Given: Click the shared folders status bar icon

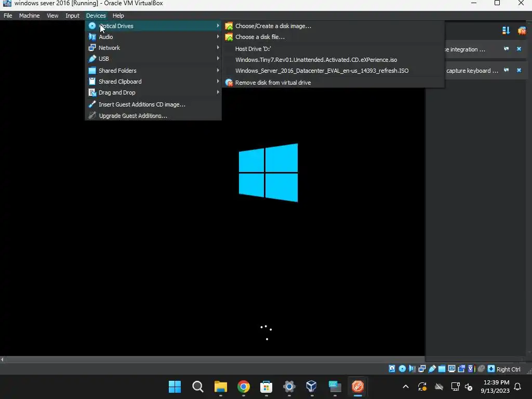Looking at the screenshot, I should [442, 369].
